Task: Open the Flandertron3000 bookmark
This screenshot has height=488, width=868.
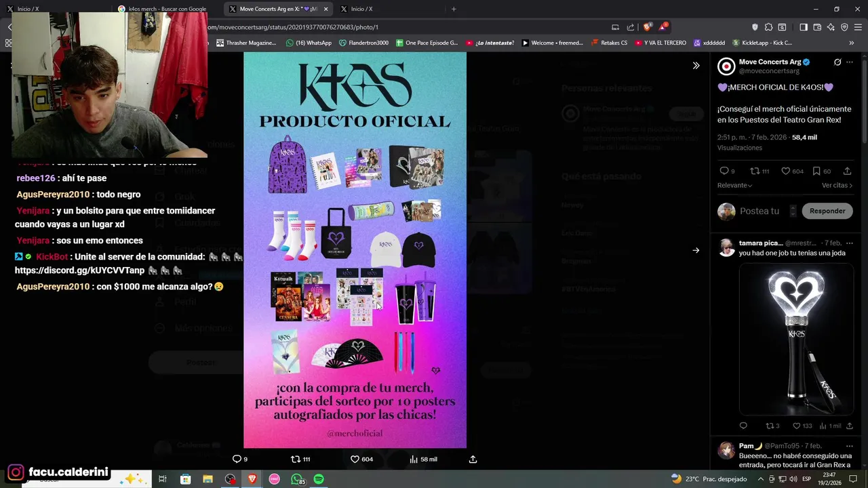Action: [363, 43]
